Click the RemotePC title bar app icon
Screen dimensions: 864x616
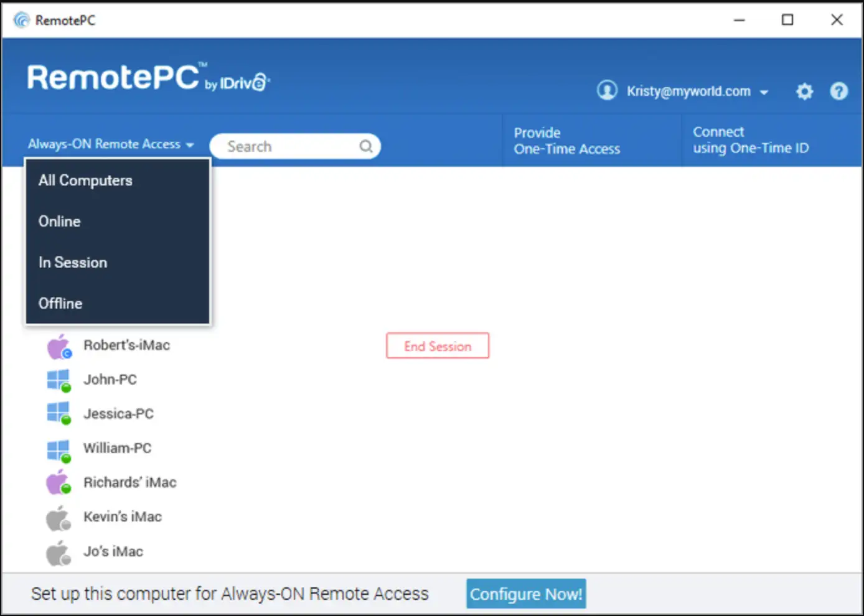pyautogui.click(x=21, y=20)
